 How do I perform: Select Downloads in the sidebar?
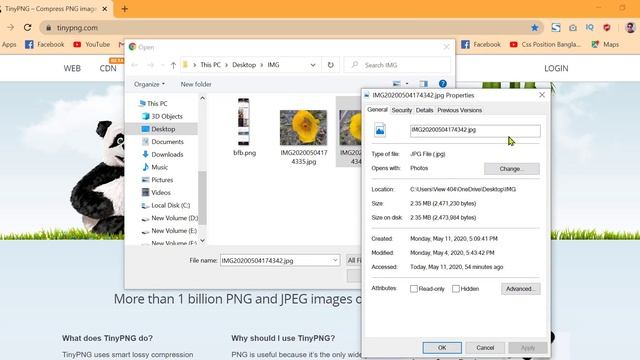point(162,154)
